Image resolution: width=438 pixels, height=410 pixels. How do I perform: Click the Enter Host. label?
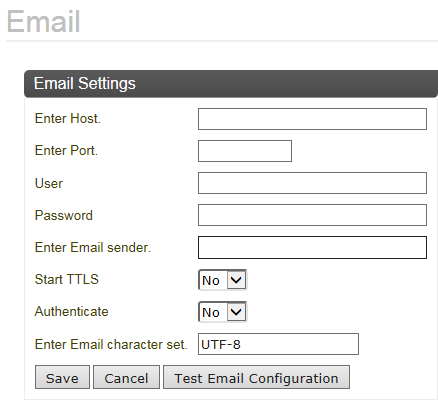(68, 119)
